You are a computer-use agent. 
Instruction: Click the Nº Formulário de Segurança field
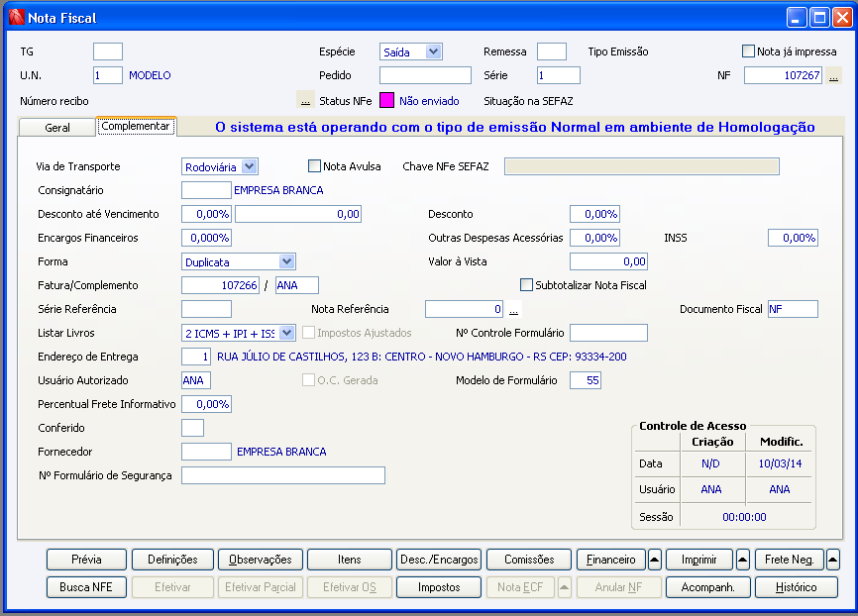coord(283,475)
